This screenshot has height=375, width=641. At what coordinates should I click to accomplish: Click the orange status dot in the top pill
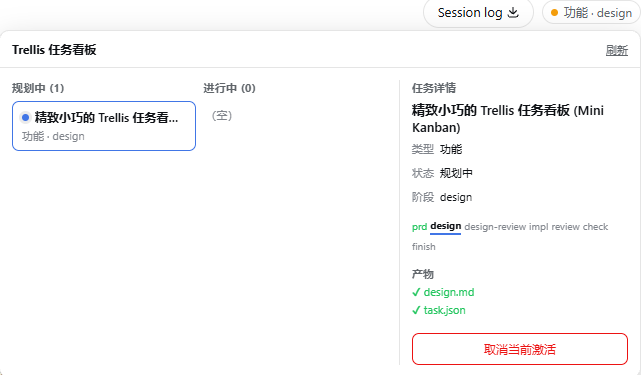click(554, 13)
